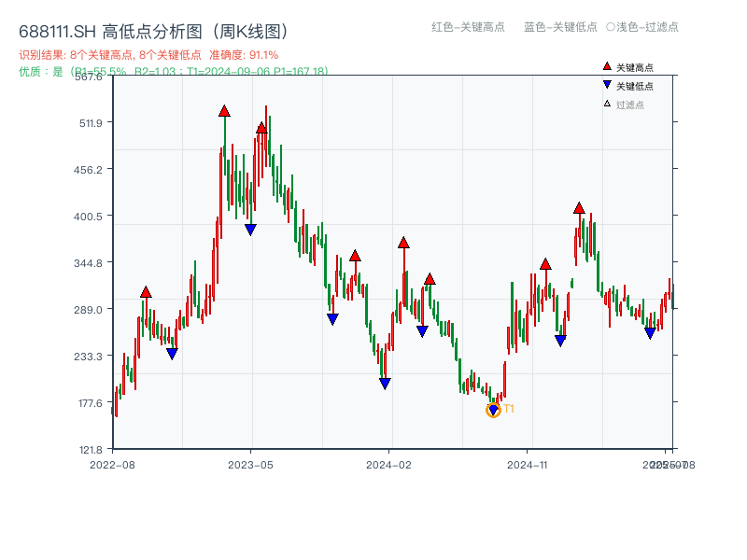Click the red high-point triangle near 2022 October
This screenshot has width=747, height=560.
tap(147, 290)
